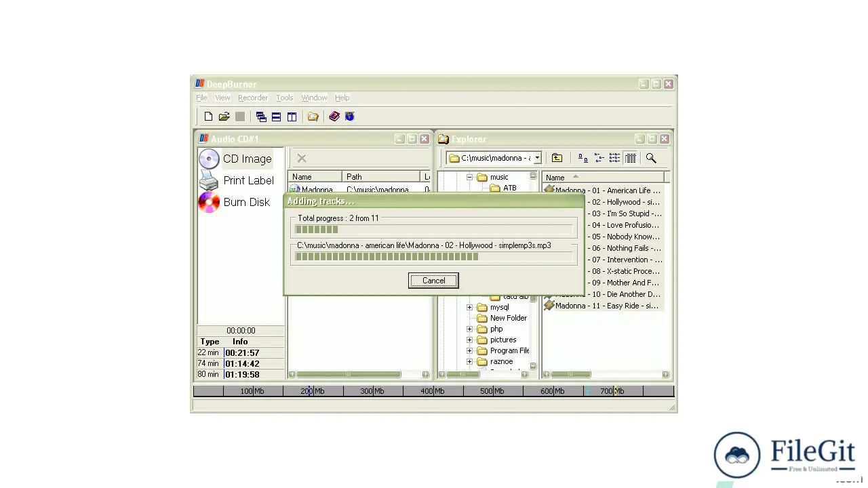The width and height of the screenshot is (868, 488).
Task: Click the Tile vertically toolbar icon
Action: (x=292, y=117)
